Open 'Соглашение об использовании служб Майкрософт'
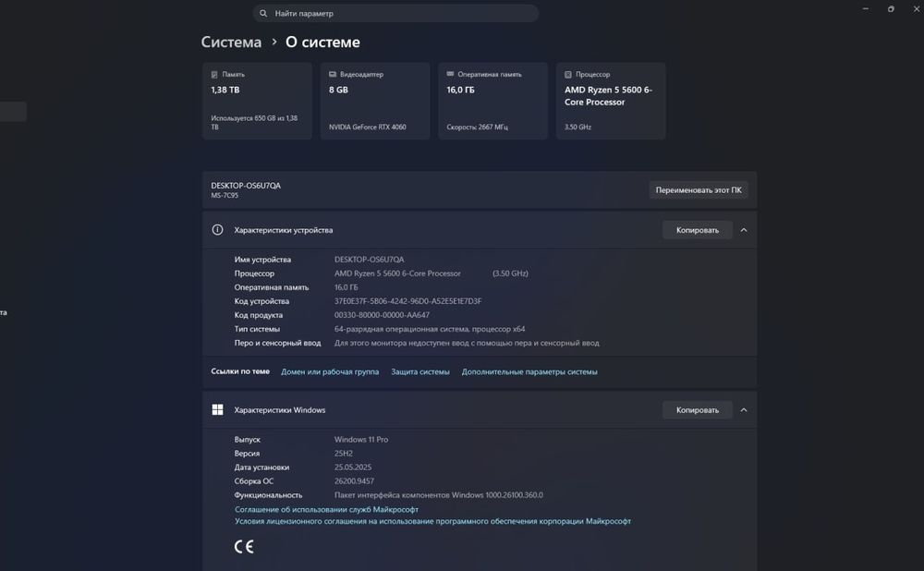924x571 pixels. [326, 509]
